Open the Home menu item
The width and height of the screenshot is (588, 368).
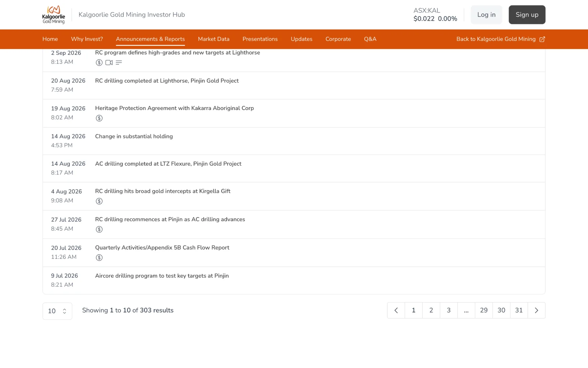coord(50,39)
